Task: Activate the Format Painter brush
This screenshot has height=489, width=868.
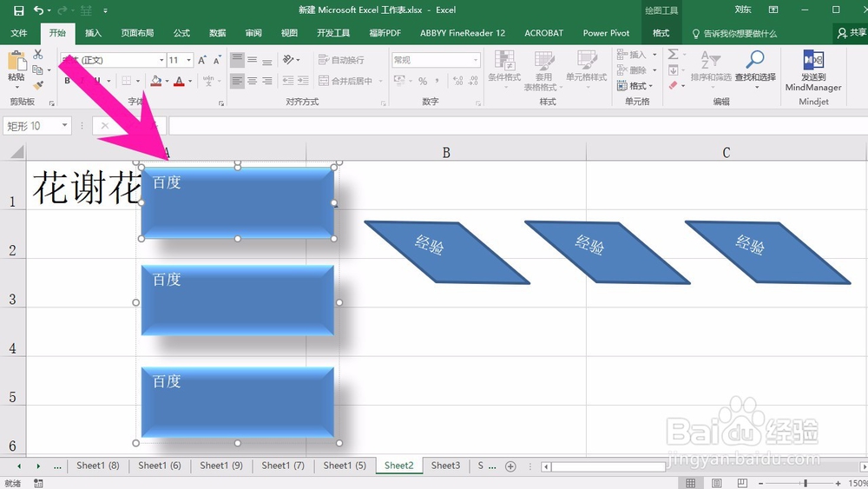Action: tap(37, 85)
